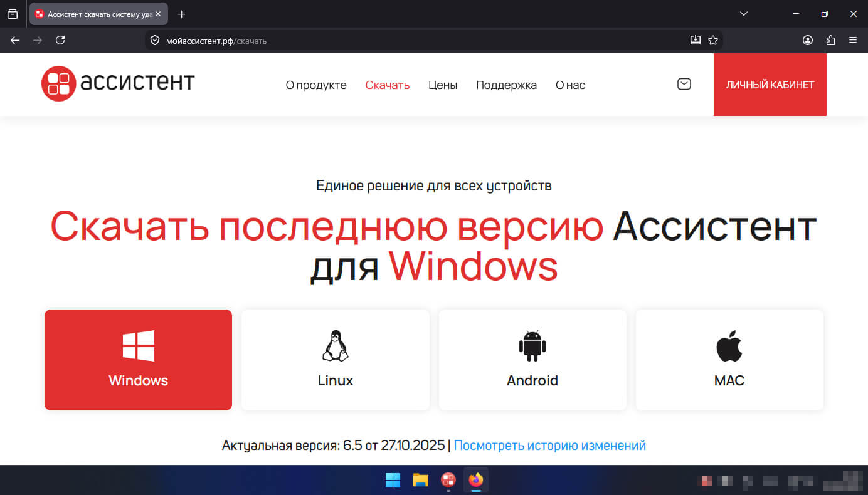The width and height of the screenshot is (868, 495).
Task: Close the Ассистент tab
Action: pyautogui.click(x=158, y=14)
